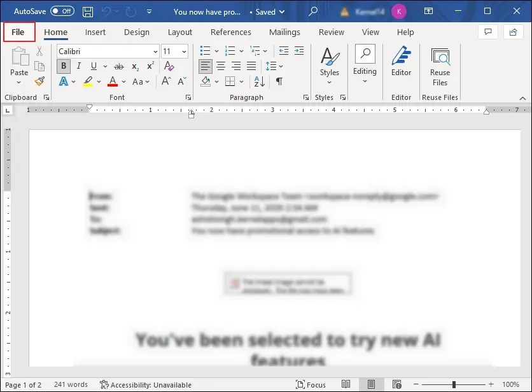Click Clear All Formatting icon

(x=169, y=66)
